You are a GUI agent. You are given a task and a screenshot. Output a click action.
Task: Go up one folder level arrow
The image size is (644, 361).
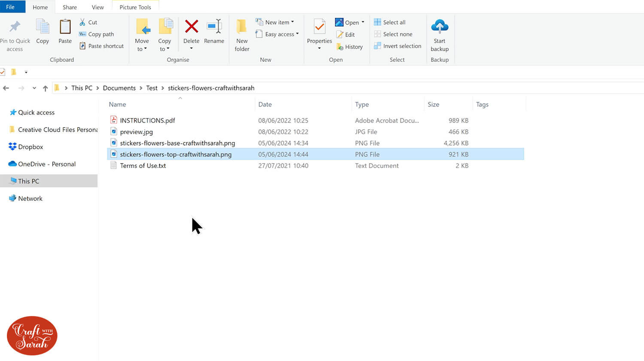pos(46,88)
